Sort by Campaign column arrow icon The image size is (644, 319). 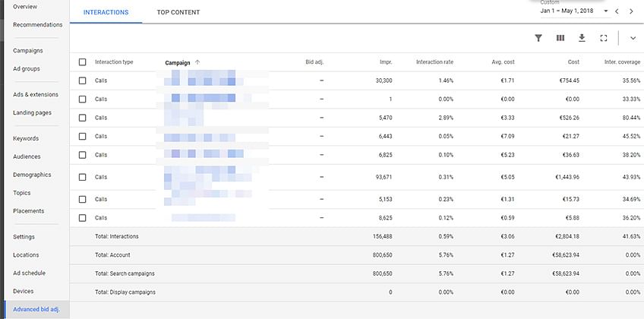(197, 62)
